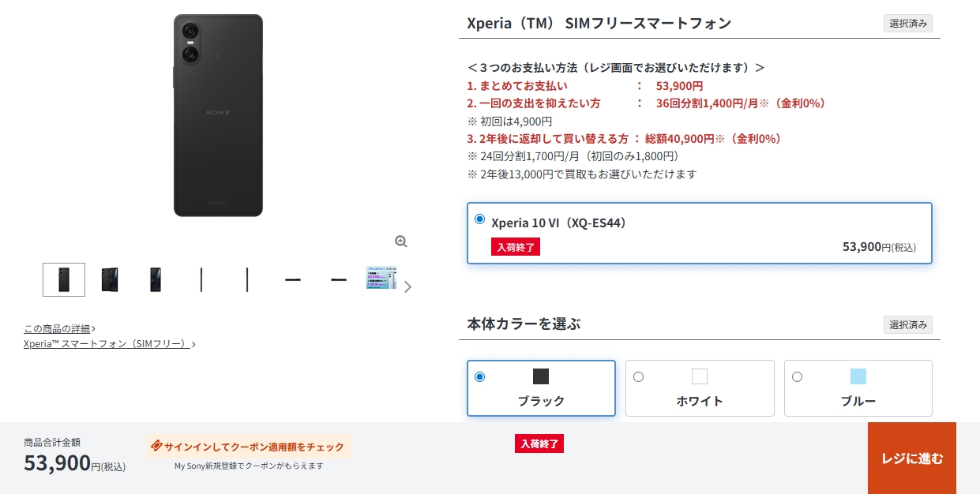The image size is (980, 494).
Task: Click the white color swatch
Action: click(x=700, y=376)
